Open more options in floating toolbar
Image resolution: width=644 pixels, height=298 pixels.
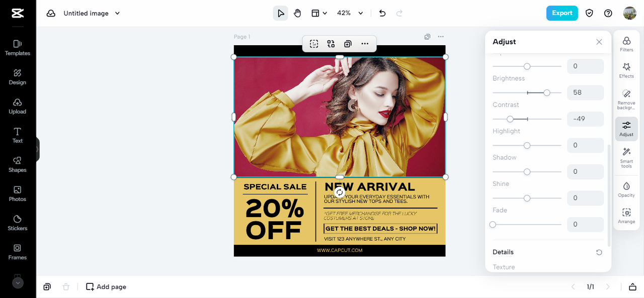pyautogui.click(x=365, y=44)
